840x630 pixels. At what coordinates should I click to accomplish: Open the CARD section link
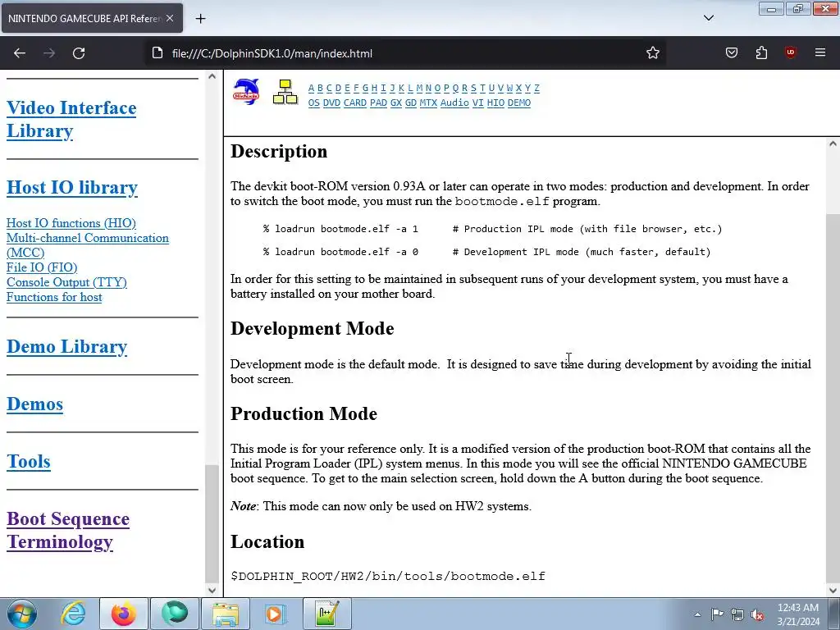pos(355,103)
